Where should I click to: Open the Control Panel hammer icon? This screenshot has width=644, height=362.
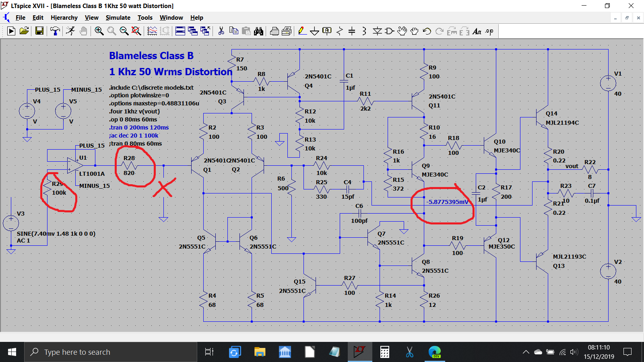55,31
